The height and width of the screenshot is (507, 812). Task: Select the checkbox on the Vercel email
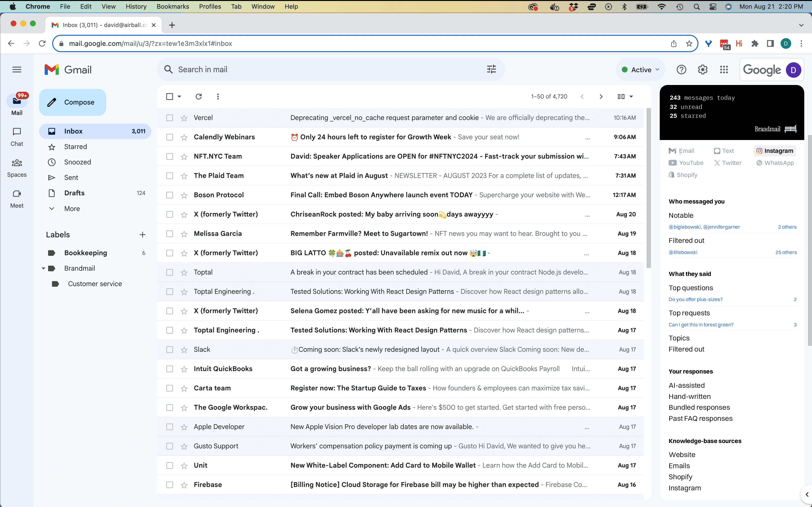169,118
